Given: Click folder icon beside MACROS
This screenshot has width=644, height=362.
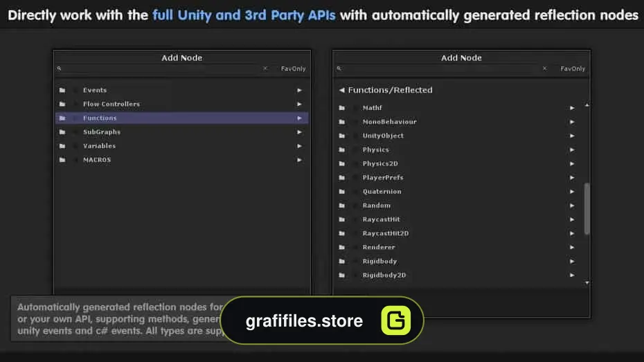Looking at the screenshot, I should pyautogui.click(x=62, y=160).
